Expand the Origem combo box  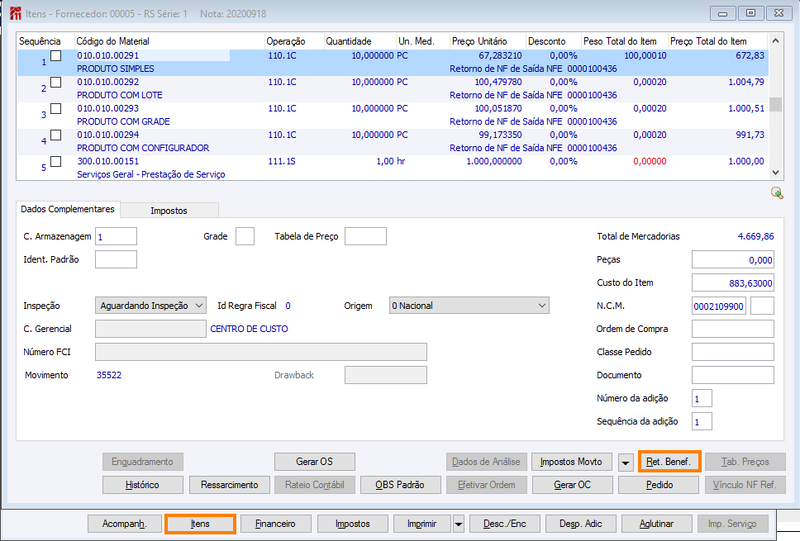pos(469,305)
